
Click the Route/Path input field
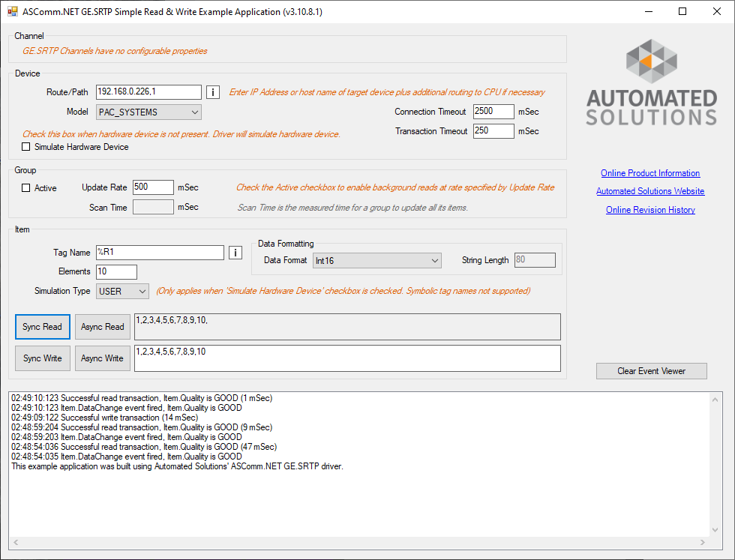[x=148, y=92]
